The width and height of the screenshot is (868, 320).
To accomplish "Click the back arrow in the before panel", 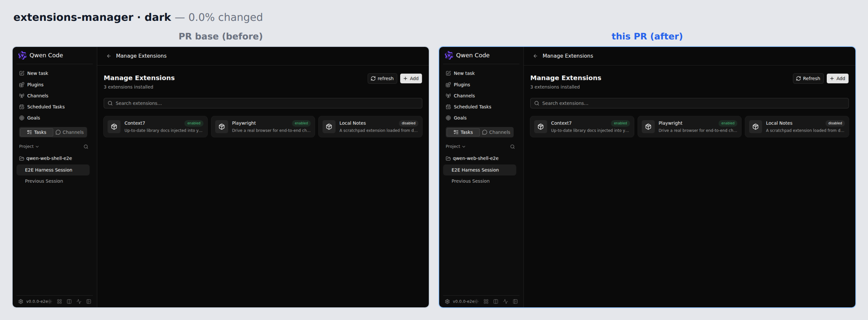I will click(x=109, y=56).
